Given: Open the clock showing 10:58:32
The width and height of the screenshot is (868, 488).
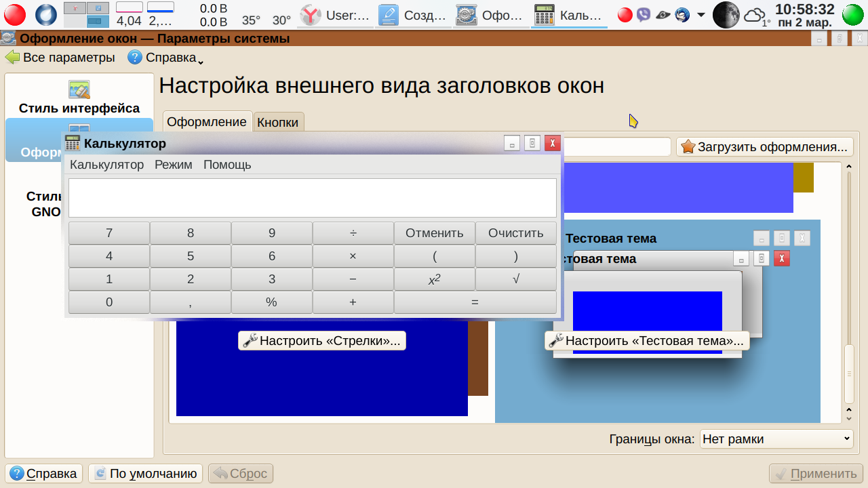Looking at the screenshot, I should click(804, 15).
